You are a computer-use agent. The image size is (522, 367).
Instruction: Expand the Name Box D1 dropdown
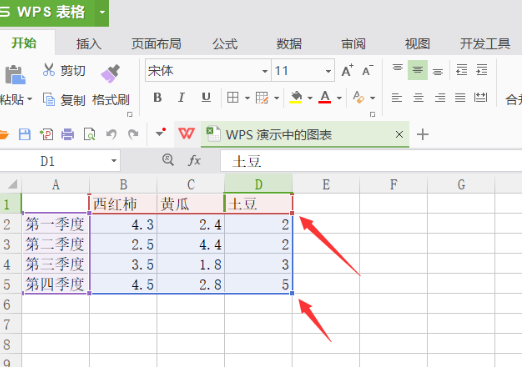114,161
